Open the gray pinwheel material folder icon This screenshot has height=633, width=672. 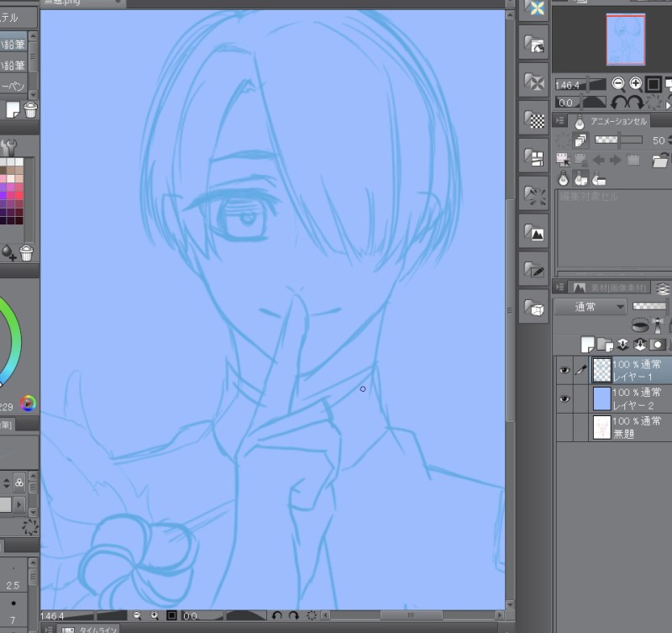pos(533,81)
